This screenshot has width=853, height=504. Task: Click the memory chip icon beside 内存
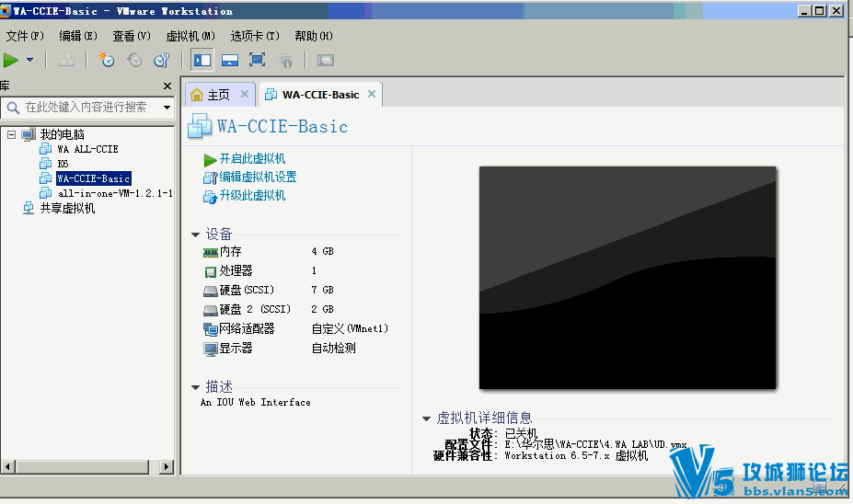pyautogui.click(x=210, y=253)
